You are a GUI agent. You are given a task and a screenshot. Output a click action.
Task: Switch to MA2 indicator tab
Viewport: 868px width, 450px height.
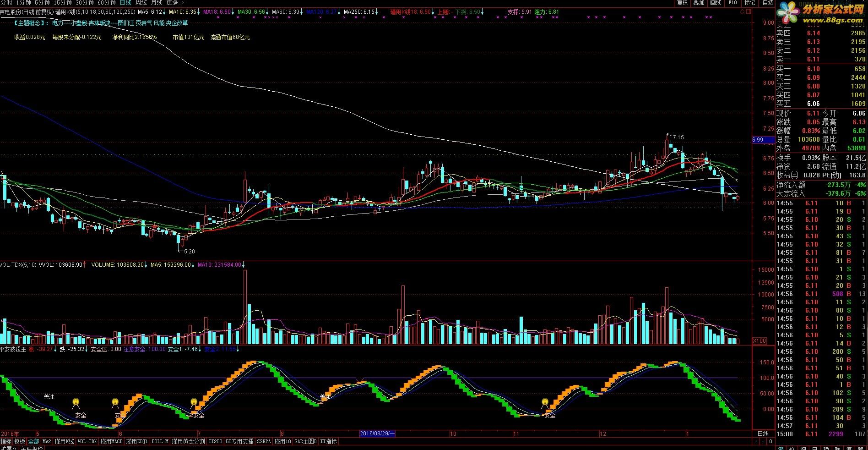tap(47, 441)
